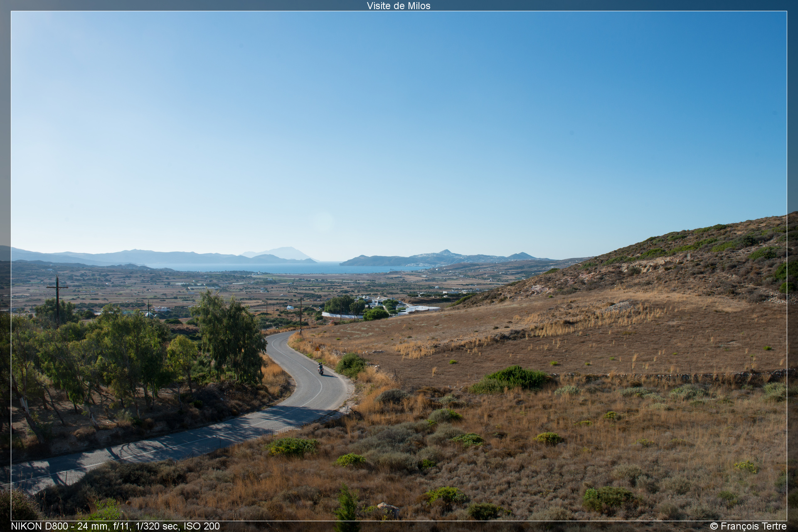798x532 pixels.
Task: Click the Milos landscape photo
Action: (399, 266)
